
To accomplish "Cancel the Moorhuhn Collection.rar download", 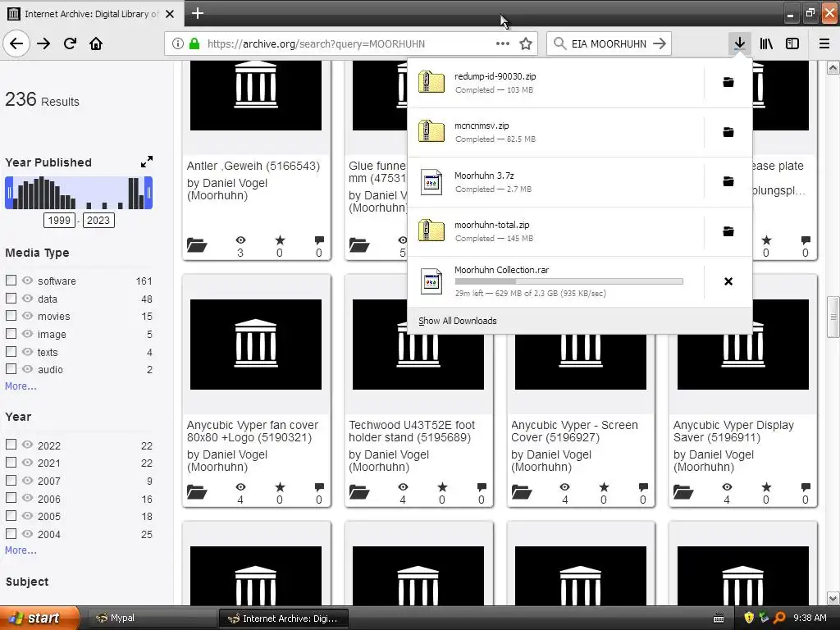I will (728, 281).
